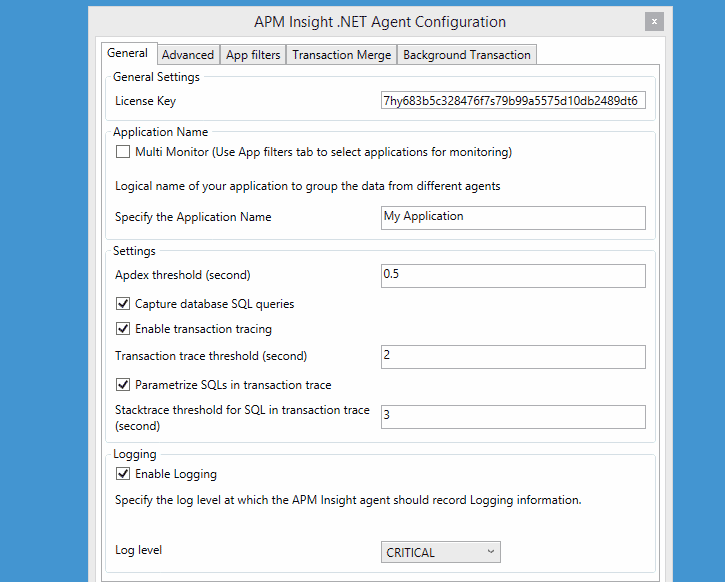The image size is (725, 582).
Task: Uncheck Capture database SQL queries
Action: pos(123,303)
